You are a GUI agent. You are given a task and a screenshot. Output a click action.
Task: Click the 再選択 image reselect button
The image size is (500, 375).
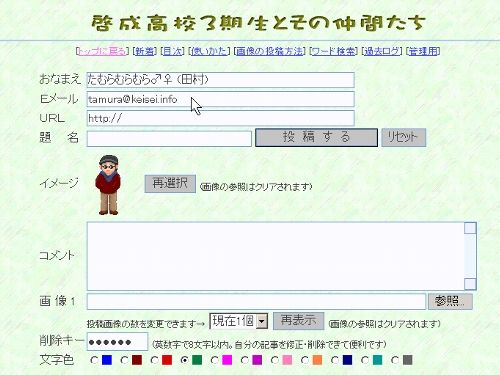pos(170,184)
